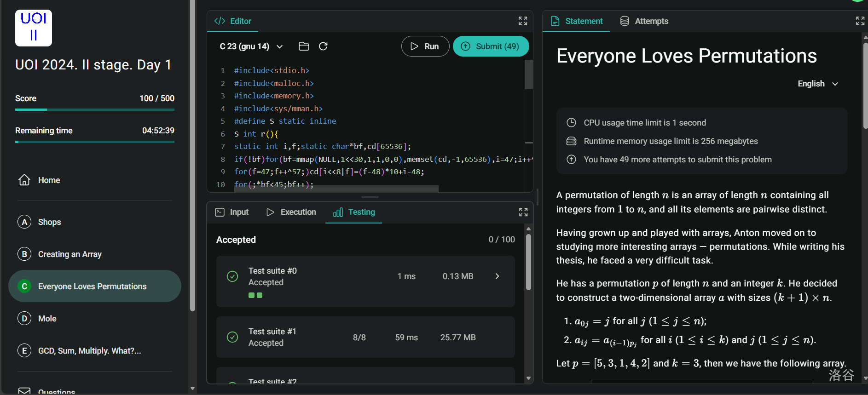Click the reset code refresh icon

tap(323, 46)
